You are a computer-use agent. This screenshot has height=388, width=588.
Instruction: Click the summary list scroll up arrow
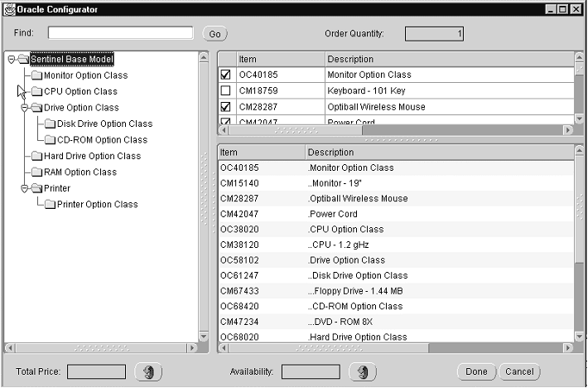(x=579, y=151)
